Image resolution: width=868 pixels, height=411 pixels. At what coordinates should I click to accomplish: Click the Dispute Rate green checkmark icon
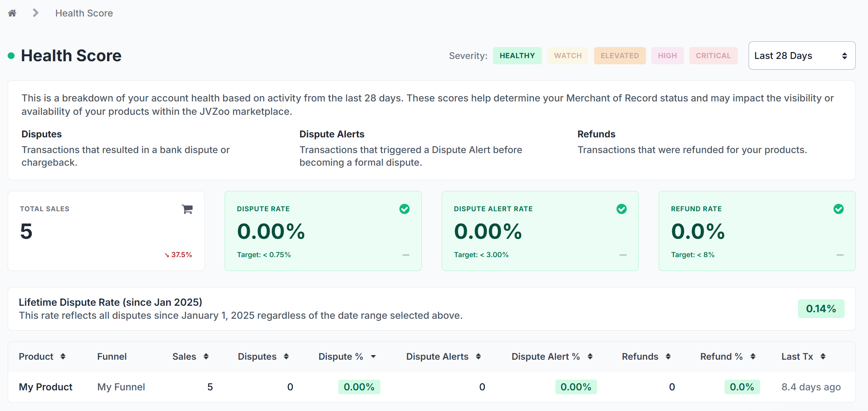405,209
